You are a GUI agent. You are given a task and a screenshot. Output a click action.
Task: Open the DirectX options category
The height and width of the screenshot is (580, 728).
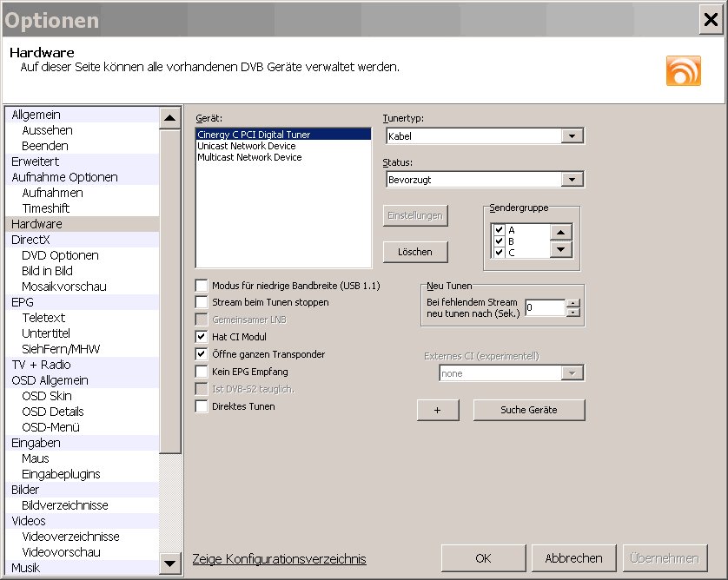(31, 240)
